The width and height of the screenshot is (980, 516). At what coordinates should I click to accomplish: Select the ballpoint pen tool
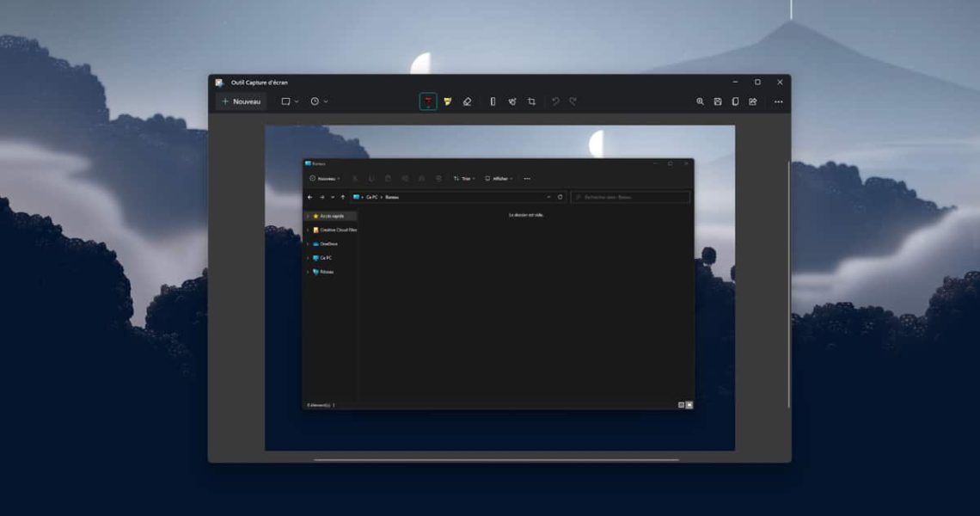pos(428,101)
